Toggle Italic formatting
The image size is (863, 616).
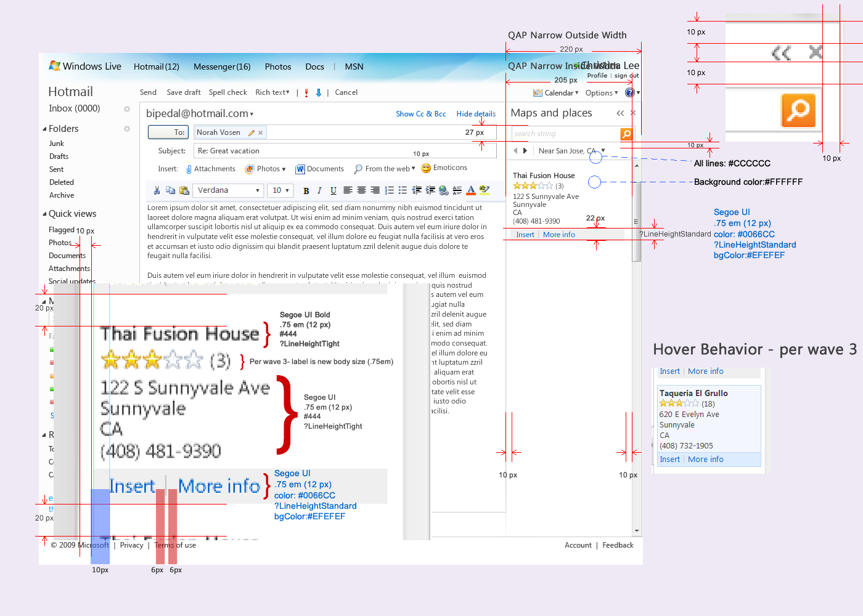[319, 191]
